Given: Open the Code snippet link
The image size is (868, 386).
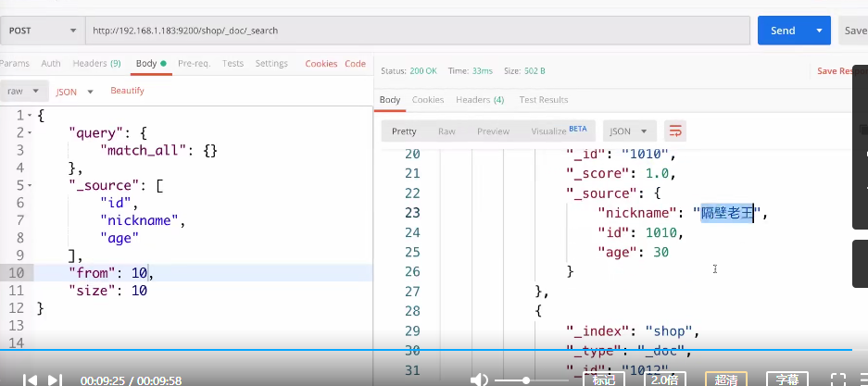Looking at the screenshot, I should [356, 64].
